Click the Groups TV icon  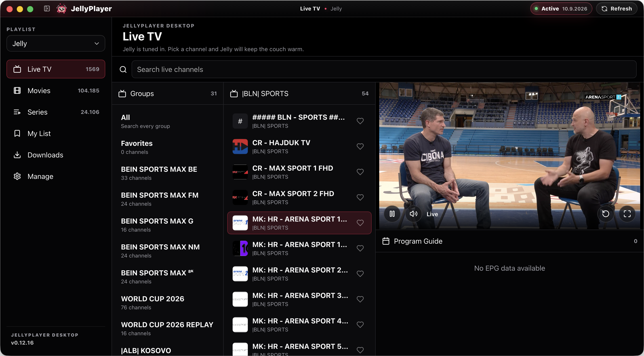122,93
